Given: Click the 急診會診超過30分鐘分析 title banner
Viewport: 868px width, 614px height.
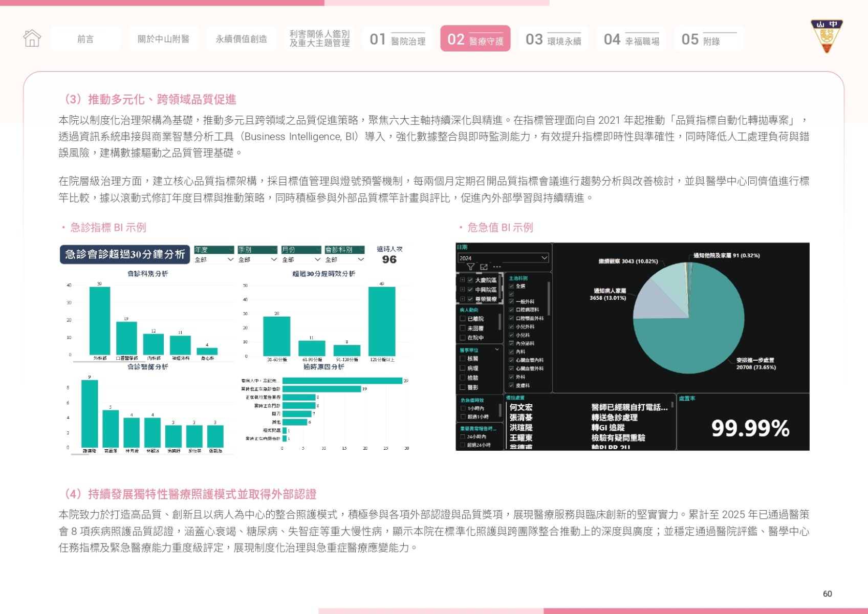Looking at the screenshot, I should (x=125, y=254).
